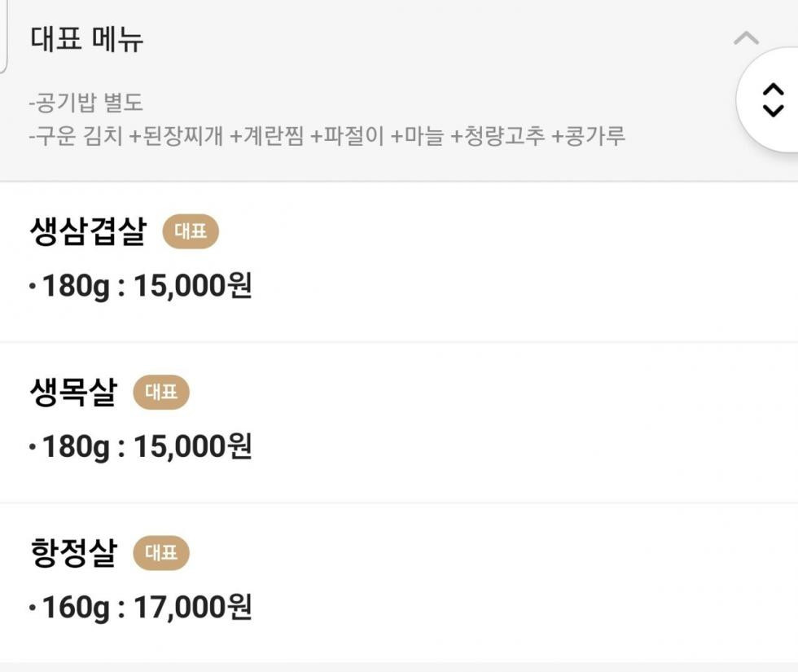Click the +콩가루 side dish text
The width and height of the screenshot is (798, 672).
click(589, 135)
